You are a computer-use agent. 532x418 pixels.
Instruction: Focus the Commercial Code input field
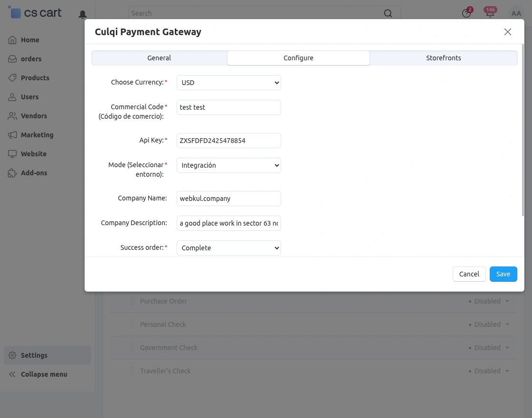[228, 107]
